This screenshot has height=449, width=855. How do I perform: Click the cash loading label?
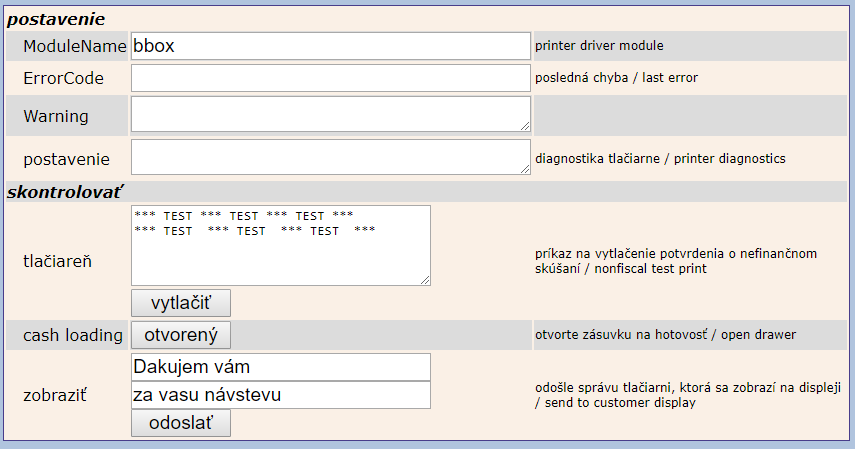(x=73, y=335)
